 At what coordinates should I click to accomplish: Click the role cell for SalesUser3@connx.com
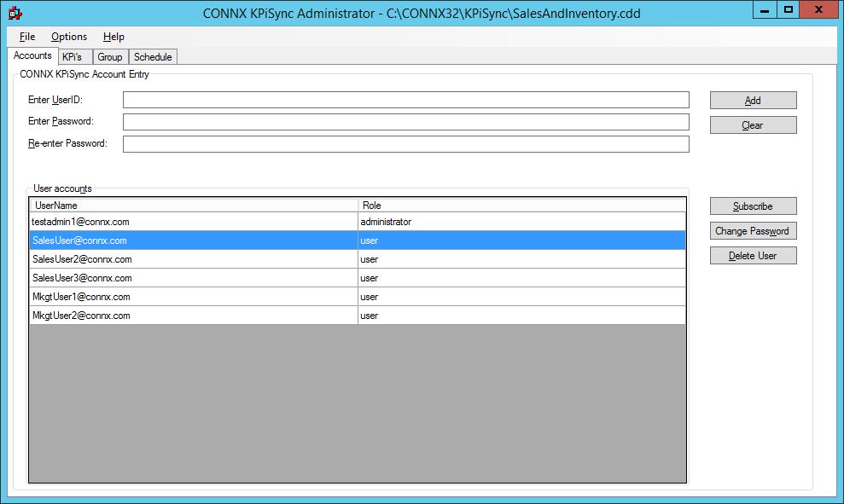pos(521,278)
